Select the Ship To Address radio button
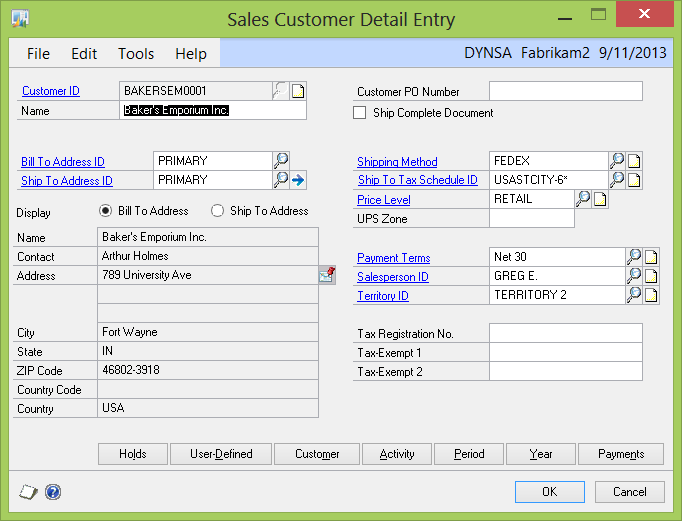 click(x=218, y=211)
